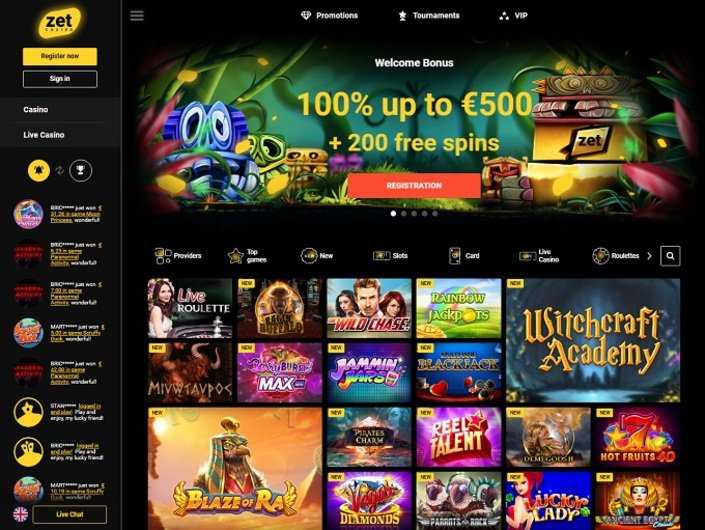Open the hamburger menu icon

tap(137, 16)
